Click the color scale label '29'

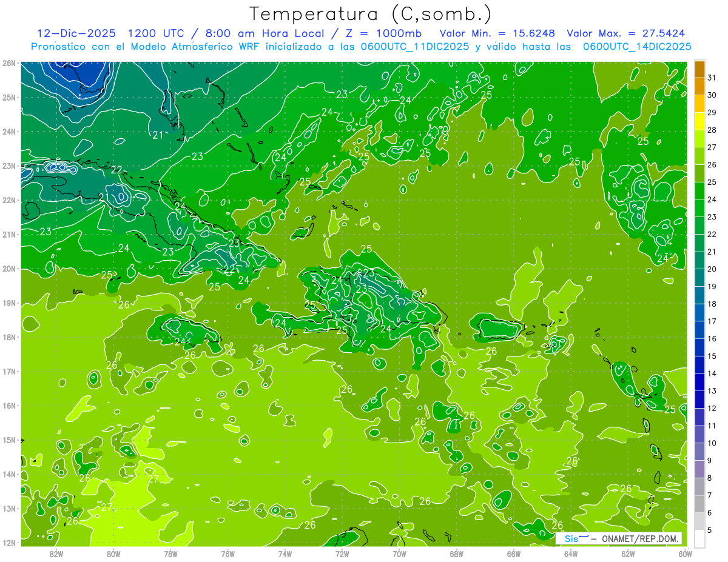tap(712, 112)
